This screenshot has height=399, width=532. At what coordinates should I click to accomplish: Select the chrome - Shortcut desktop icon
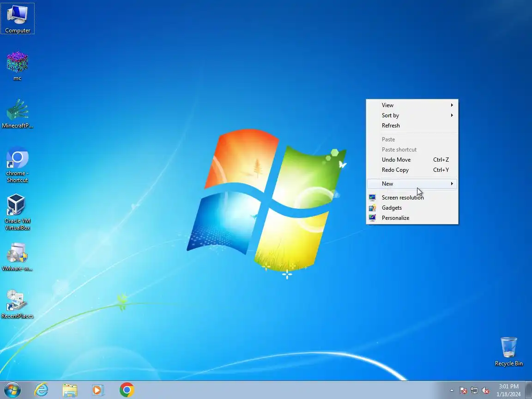tap(17, 164)
